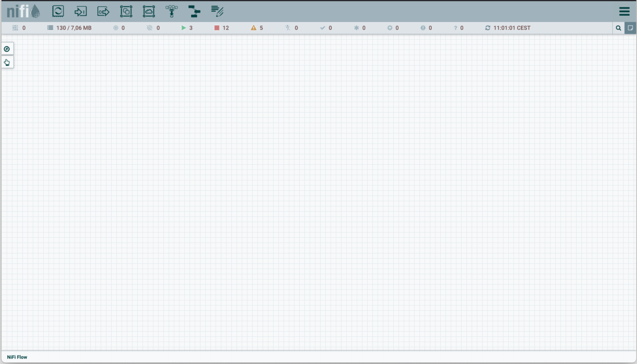Click the queued 130 / 7,06 MB indicator

pos(70,28)
